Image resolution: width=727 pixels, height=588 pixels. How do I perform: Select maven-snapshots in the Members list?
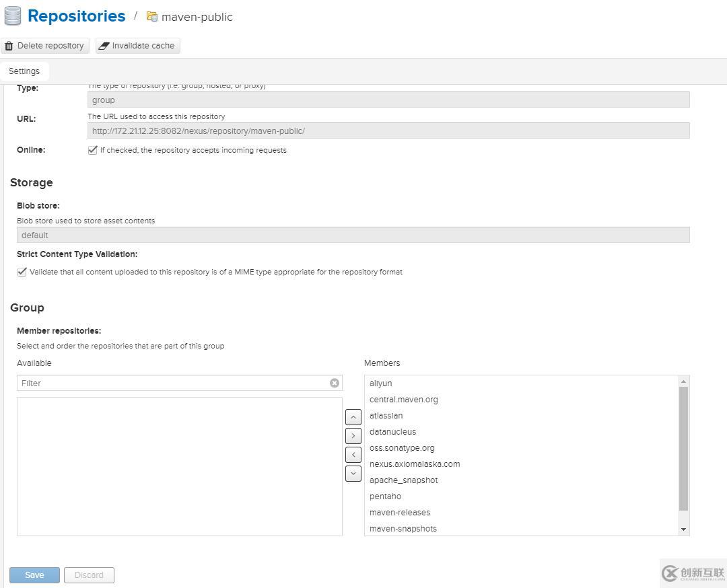[x=522, y=528]
